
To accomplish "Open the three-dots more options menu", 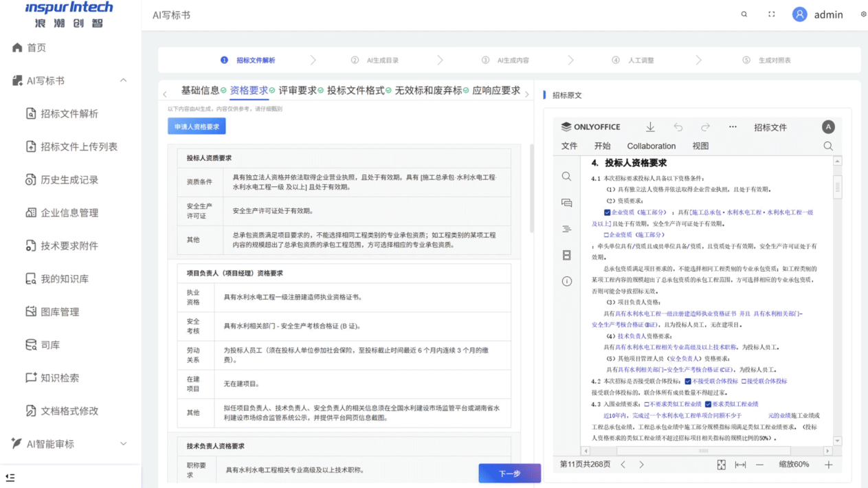I will coord(733,127).
